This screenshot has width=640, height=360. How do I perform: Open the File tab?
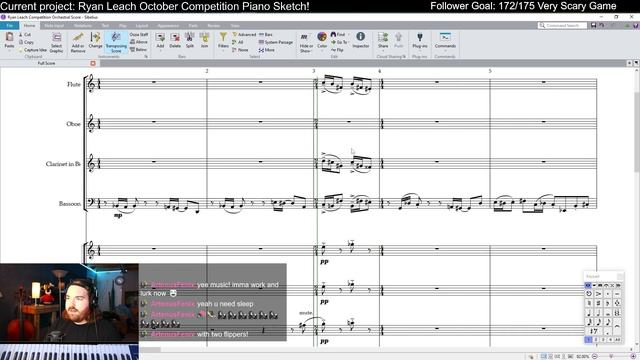click(x=9, y=25)
